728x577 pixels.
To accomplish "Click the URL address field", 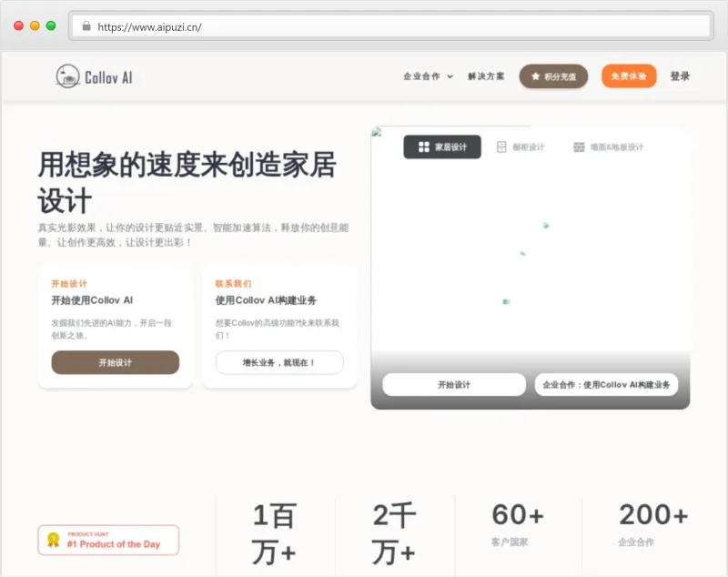I will 391,26.
